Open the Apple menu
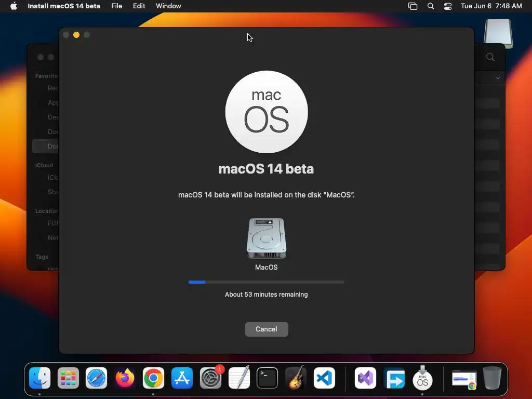The width and height of the screenshot is (532, 399). (x=14, y=6)
